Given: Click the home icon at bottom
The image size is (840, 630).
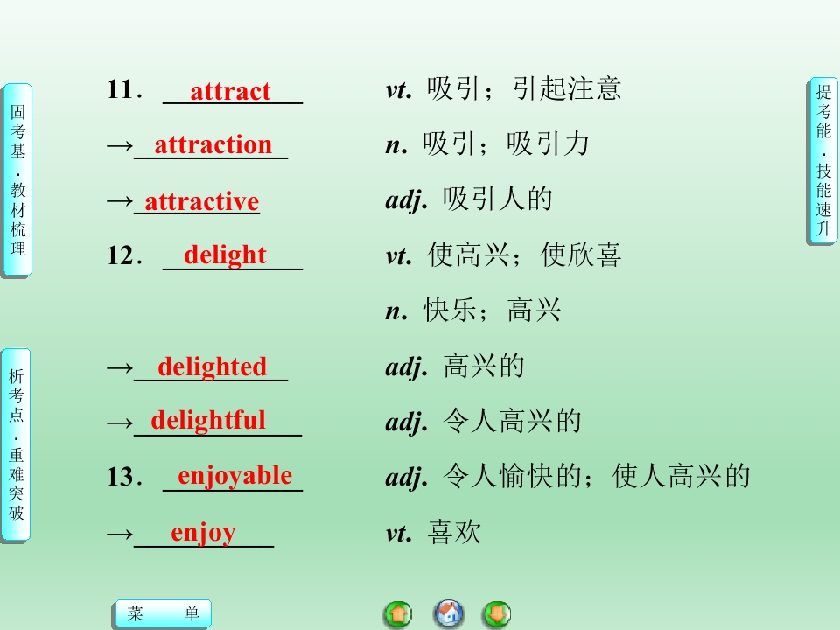Looking at the screenshot, I should click(448, 613).
